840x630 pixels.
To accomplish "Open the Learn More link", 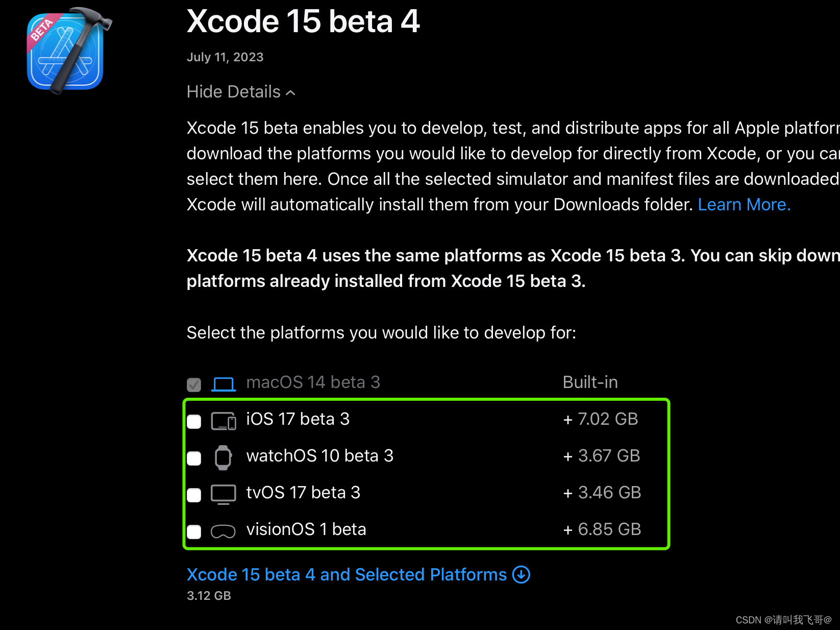I will [744, 204].
